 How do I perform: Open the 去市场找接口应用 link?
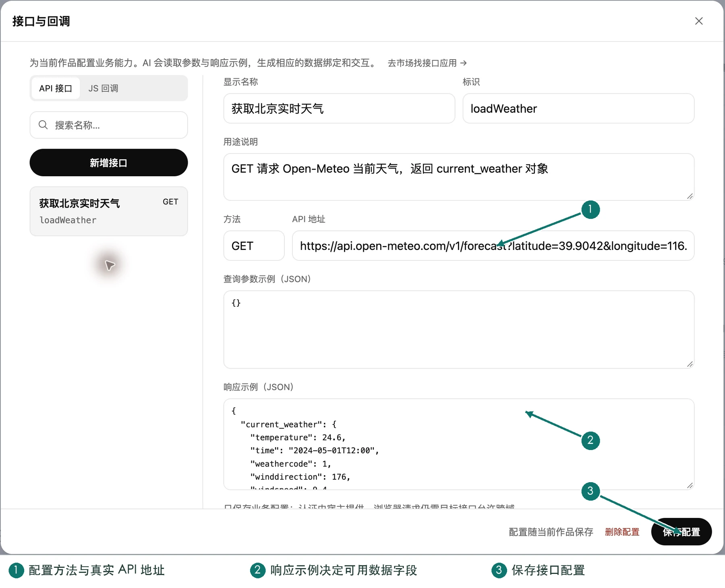(427, 63)
